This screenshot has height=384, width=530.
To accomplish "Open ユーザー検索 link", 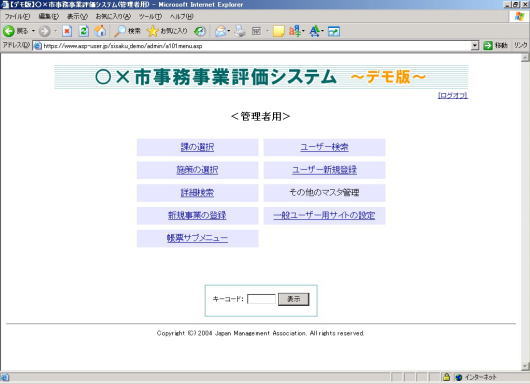I will 324,147.
